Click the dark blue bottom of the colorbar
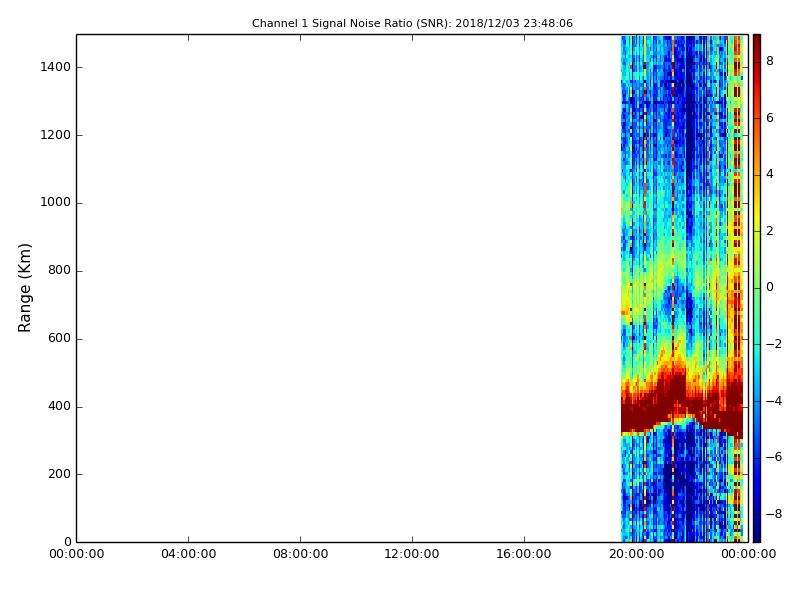This screenshot has width=800, height=600. [757, 535]
